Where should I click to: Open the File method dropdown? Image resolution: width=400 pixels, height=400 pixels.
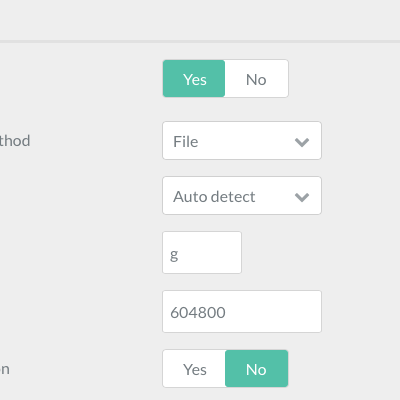point(242,140)
